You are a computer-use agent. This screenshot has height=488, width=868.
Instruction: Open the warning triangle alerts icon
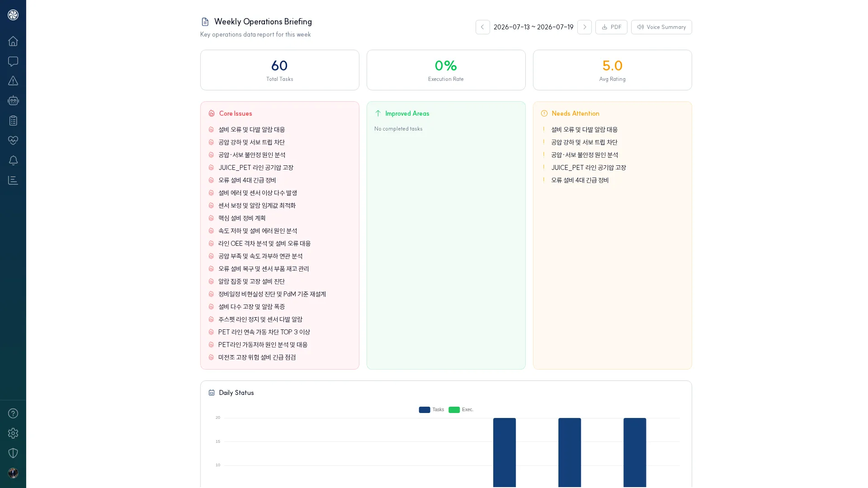[x=13, y=81]
